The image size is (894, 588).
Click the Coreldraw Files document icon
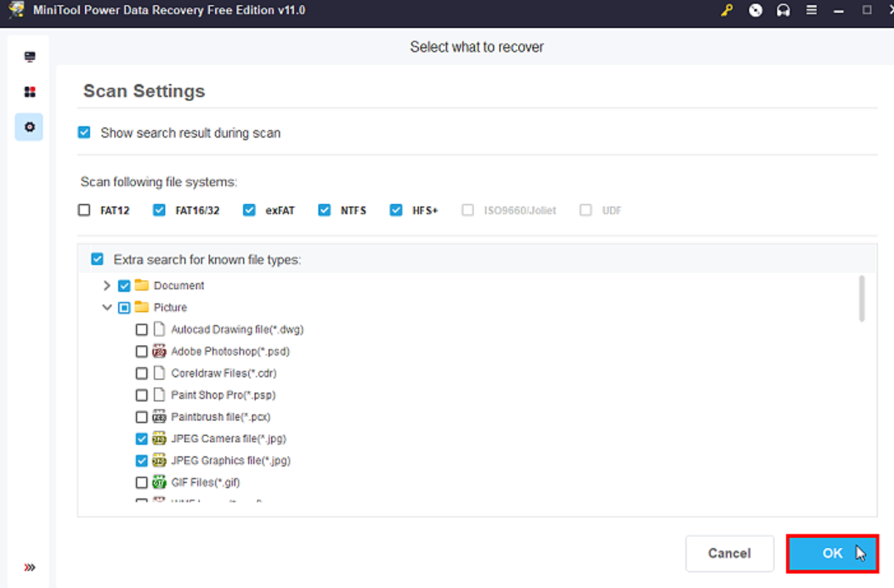160,373
